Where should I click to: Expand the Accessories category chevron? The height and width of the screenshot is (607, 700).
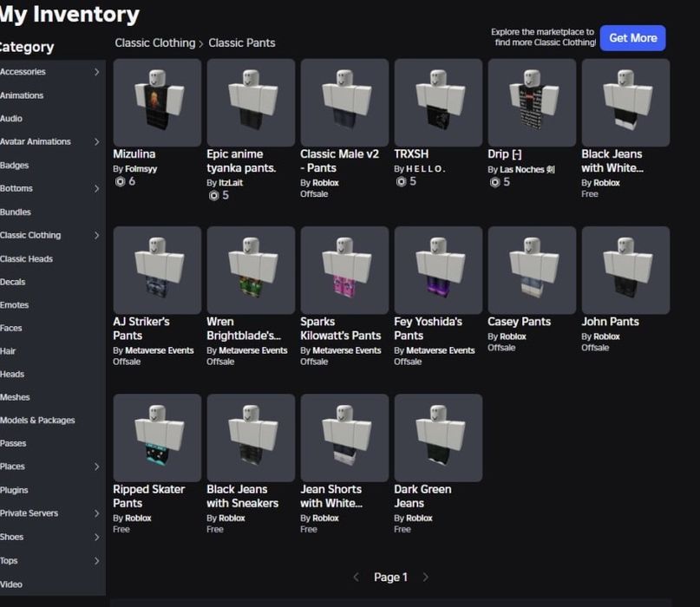[97, 72]
